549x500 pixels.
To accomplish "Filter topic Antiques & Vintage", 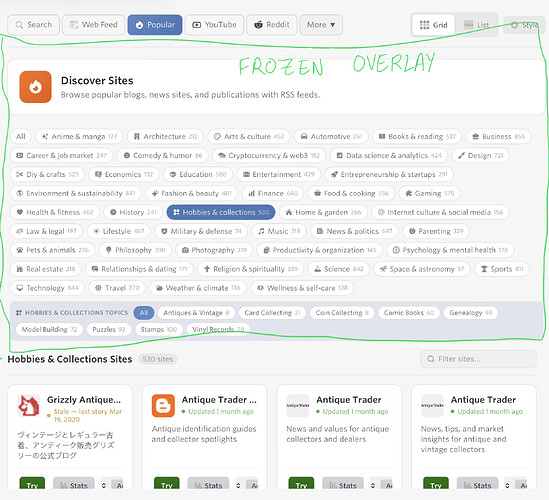I will point(196,313).
